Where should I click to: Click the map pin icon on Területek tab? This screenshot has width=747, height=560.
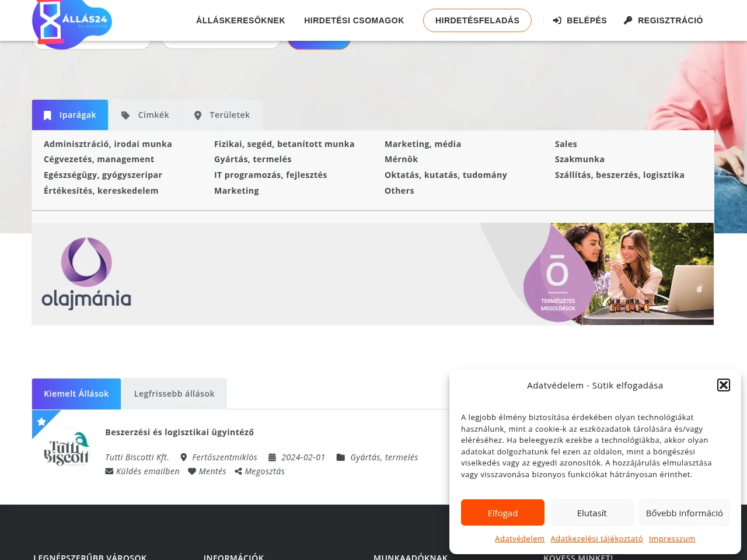click(x=198, y=116)
